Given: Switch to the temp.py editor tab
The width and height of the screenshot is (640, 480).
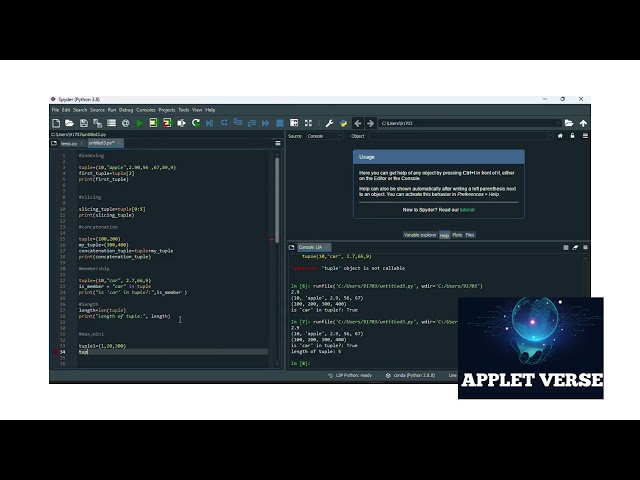Looking at the screenshot, I should (x=69, y=144).
